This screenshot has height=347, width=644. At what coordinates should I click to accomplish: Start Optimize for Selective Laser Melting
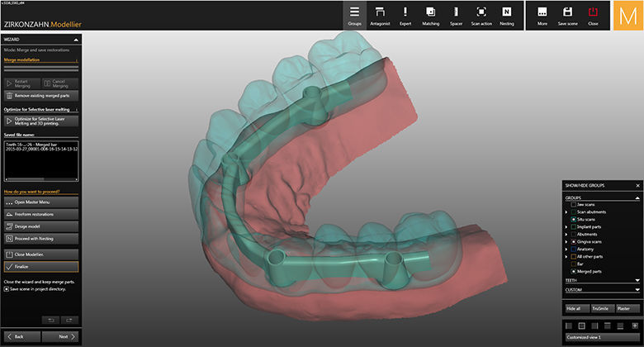(x=41, y=121)
